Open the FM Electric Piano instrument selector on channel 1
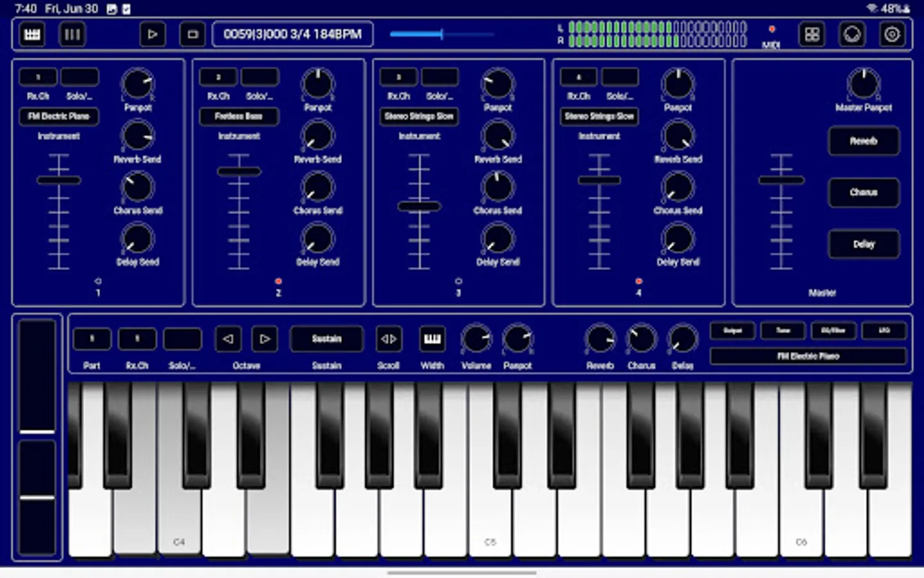Viewport: 924px width, 578px height. click(59, 116)
